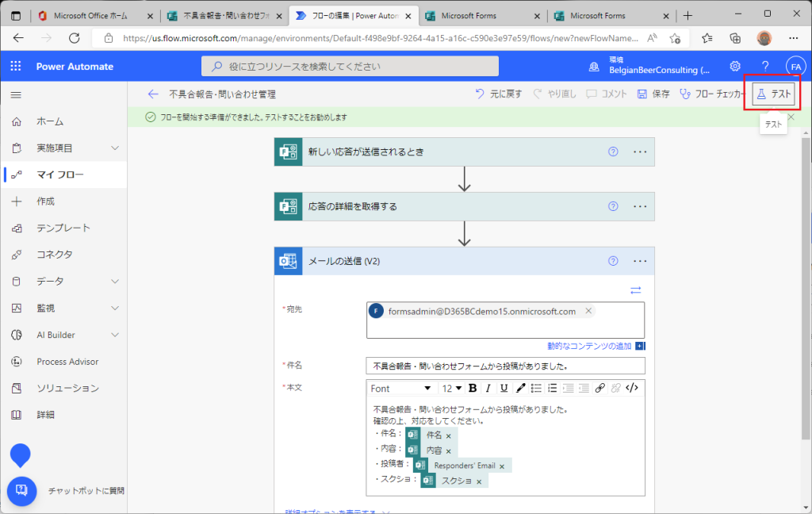Go back using the flow editor back arrow
Viewport: 812px width, 514px height.
pos(153,94)
